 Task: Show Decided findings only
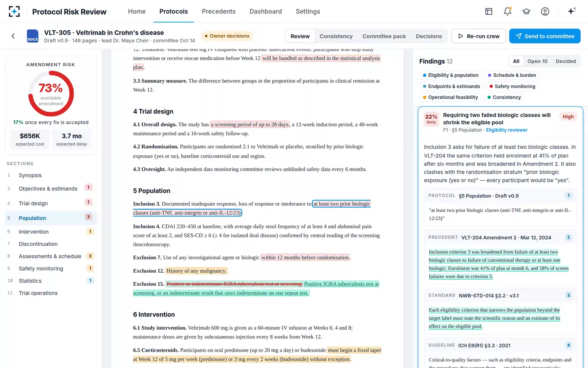[x=566, y=61]
